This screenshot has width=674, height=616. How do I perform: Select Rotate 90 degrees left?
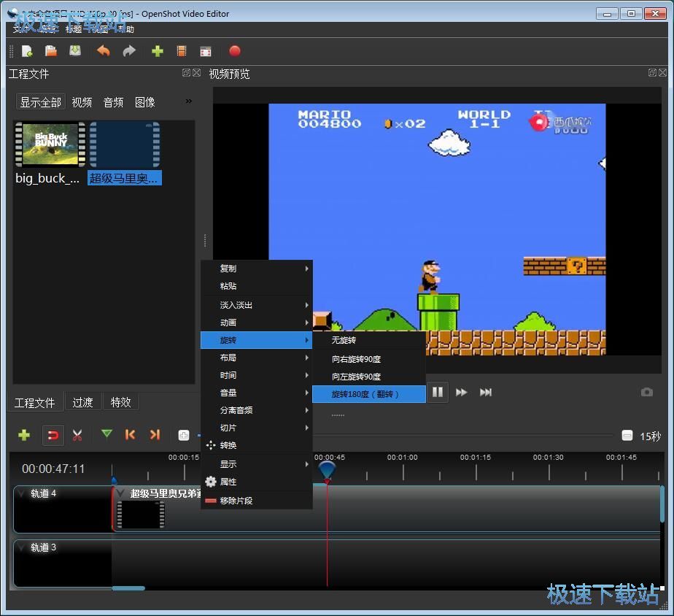click(x=369, y=377)
